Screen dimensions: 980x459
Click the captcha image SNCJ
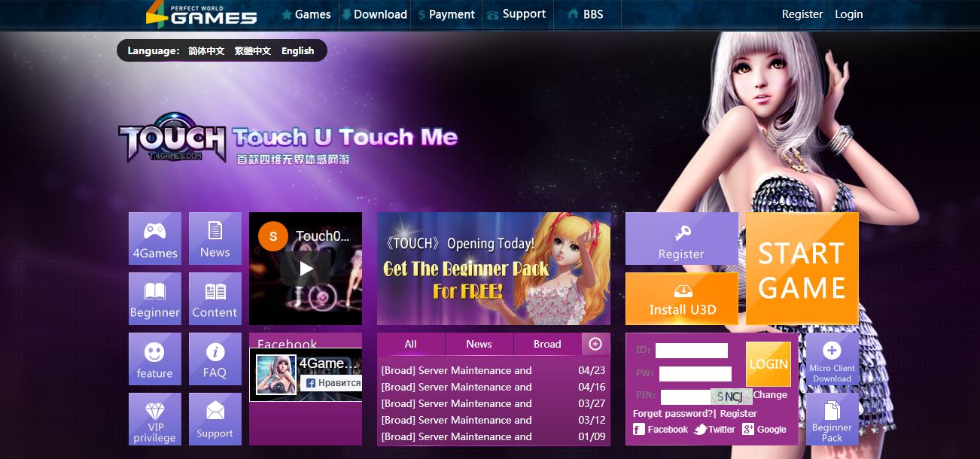point(731,397)
